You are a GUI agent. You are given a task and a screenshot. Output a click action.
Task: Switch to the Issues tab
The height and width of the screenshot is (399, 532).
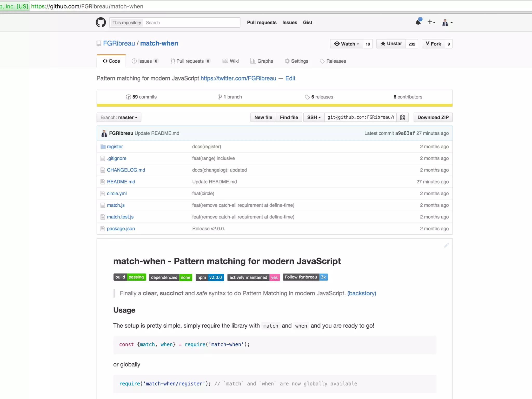coord(145,61)
